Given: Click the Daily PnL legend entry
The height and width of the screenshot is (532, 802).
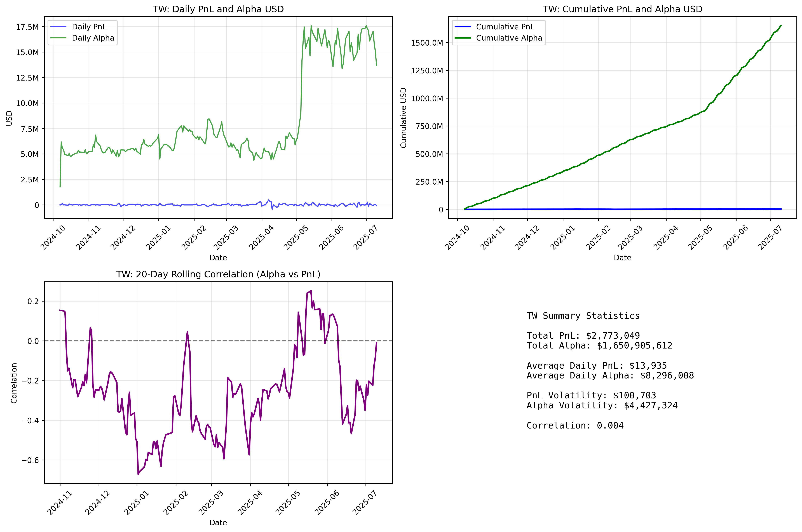Looking at the screenshot, I should 89,27.
